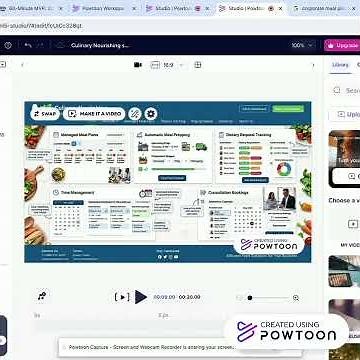This screenshot has height=360, width=360.
Task: Select the top video thumbnail in library
Action: point(344,159)
